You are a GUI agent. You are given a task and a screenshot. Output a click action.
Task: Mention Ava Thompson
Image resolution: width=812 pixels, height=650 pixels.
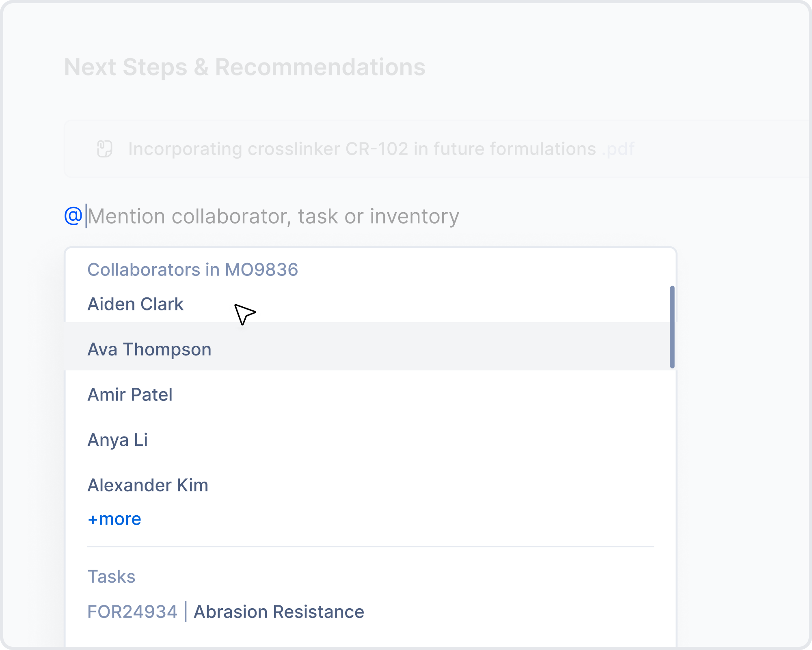[149, 349]
